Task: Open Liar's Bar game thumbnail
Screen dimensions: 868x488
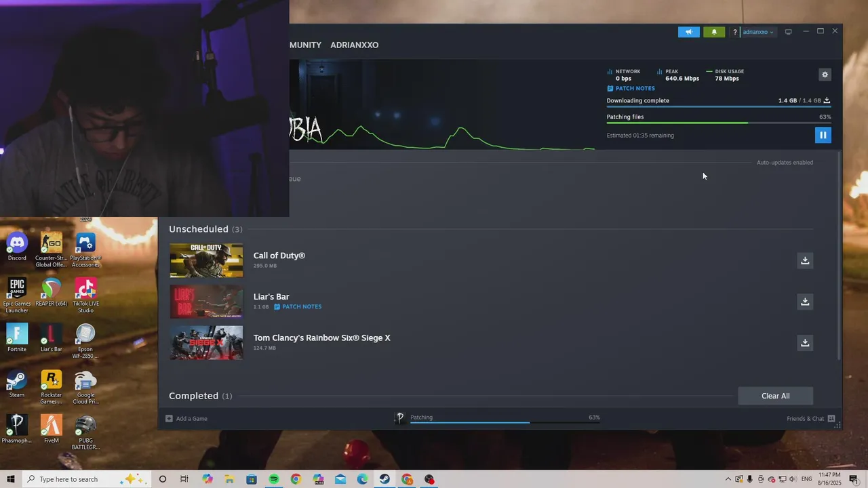Action: tap(206, 302)
